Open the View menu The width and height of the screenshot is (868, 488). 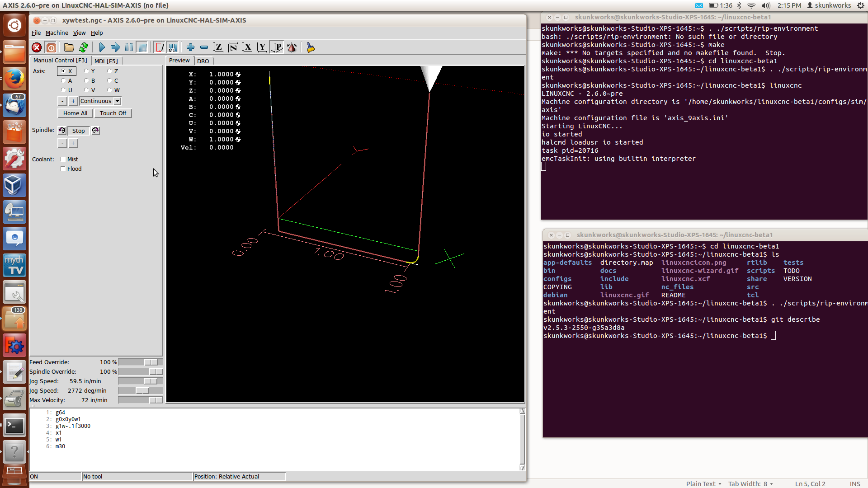[x=79, y=33]
